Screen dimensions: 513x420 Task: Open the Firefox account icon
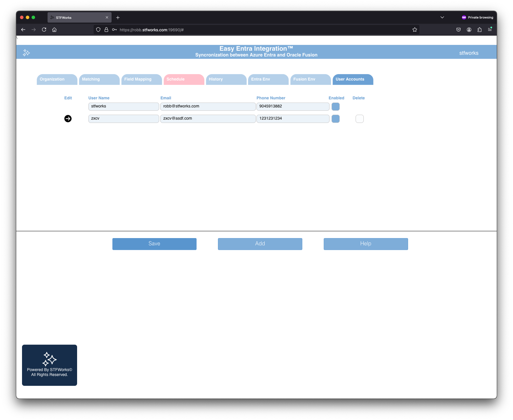point(469,30)
